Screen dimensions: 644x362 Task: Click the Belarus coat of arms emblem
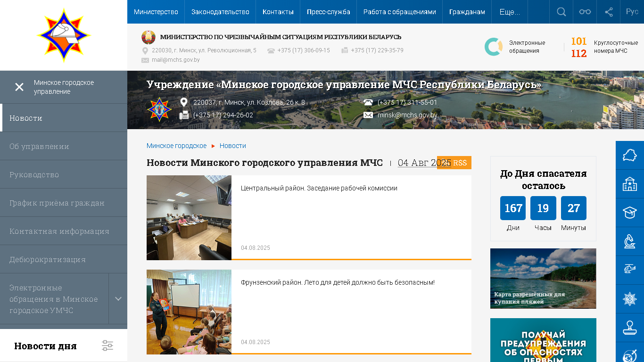[149, 37]
